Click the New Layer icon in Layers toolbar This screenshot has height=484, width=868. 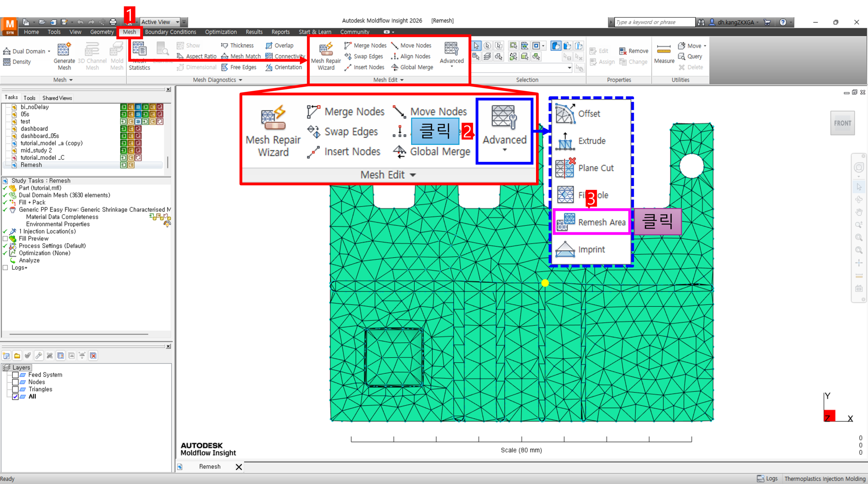click(6, 355)
